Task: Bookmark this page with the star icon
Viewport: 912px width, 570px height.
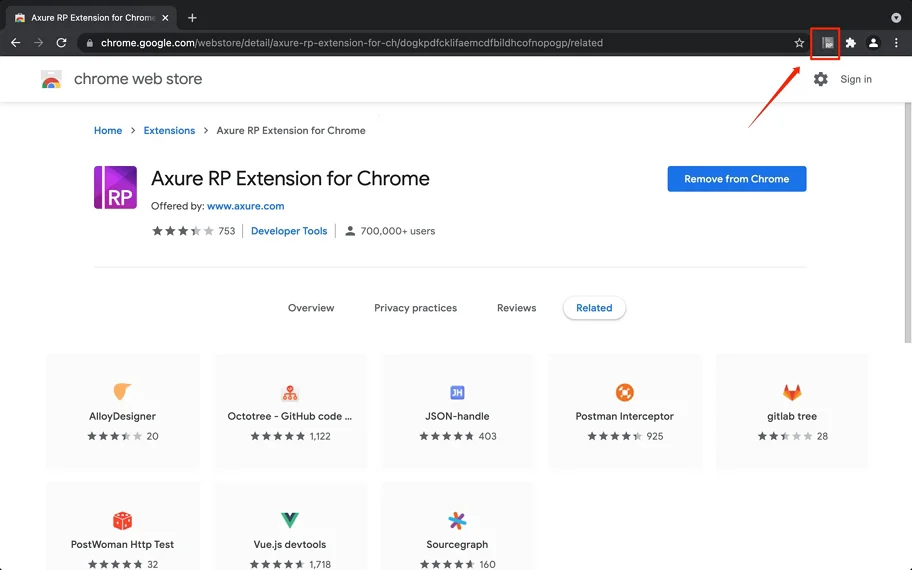Action: coord(799,42)
